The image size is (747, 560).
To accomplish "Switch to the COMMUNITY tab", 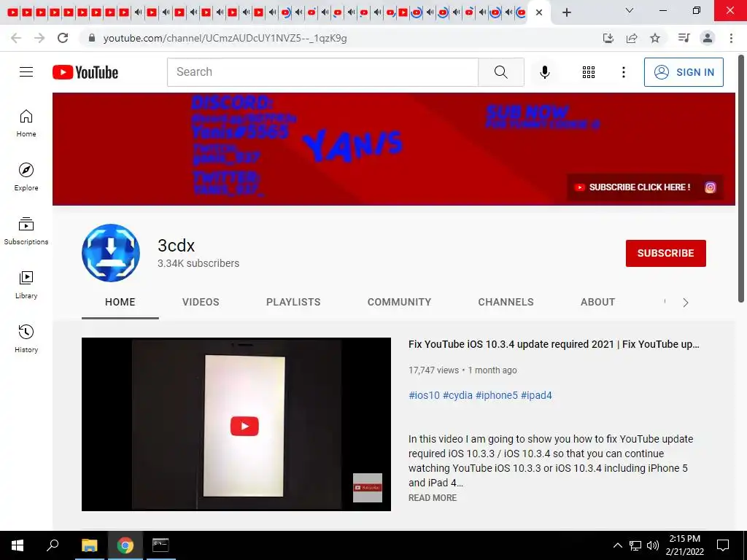I will [x=399, y=302].
